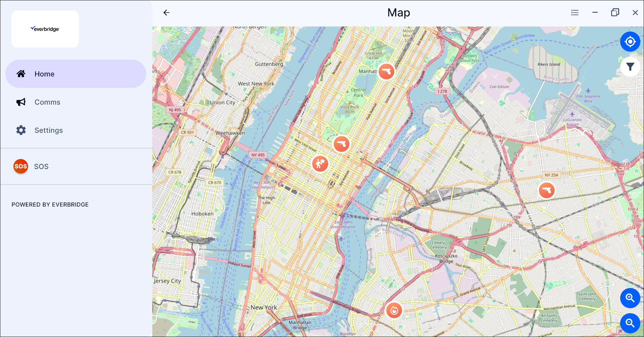Select the robbery incident marker in Midtown
This screenshot has height=337, width=644.
(320, 164)
